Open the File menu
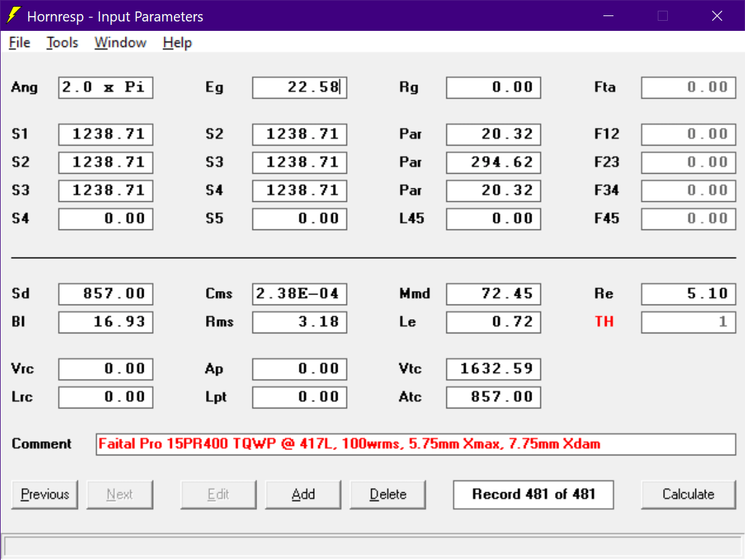 pos(19,43)
